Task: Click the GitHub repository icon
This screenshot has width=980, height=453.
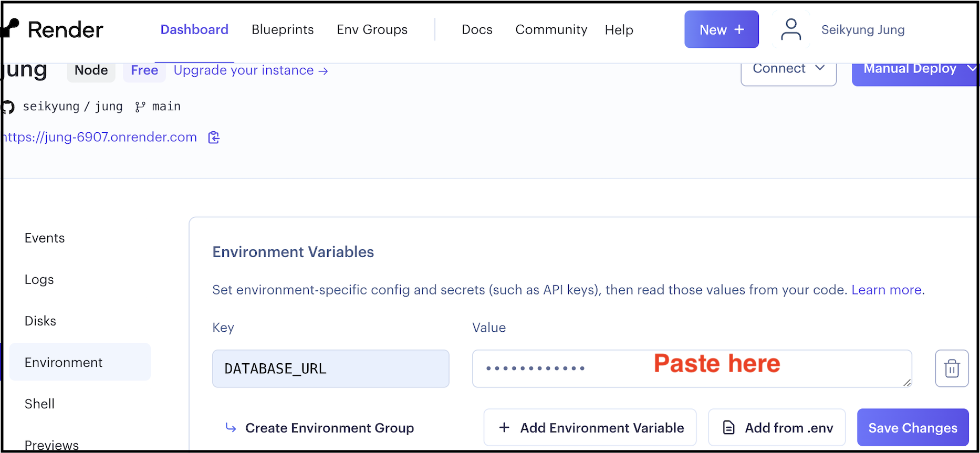Action: [8, 107]
